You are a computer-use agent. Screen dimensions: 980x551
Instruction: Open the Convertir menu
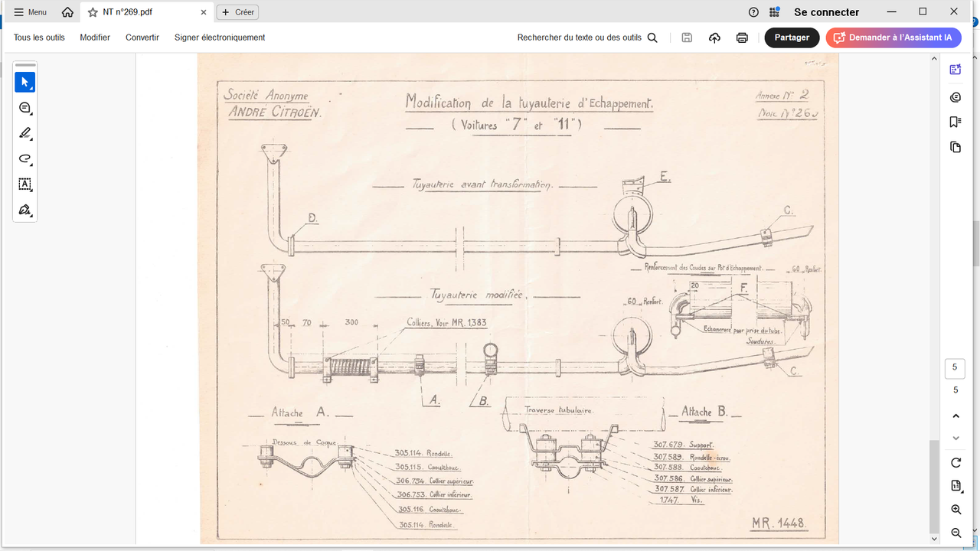coord(142,37)
